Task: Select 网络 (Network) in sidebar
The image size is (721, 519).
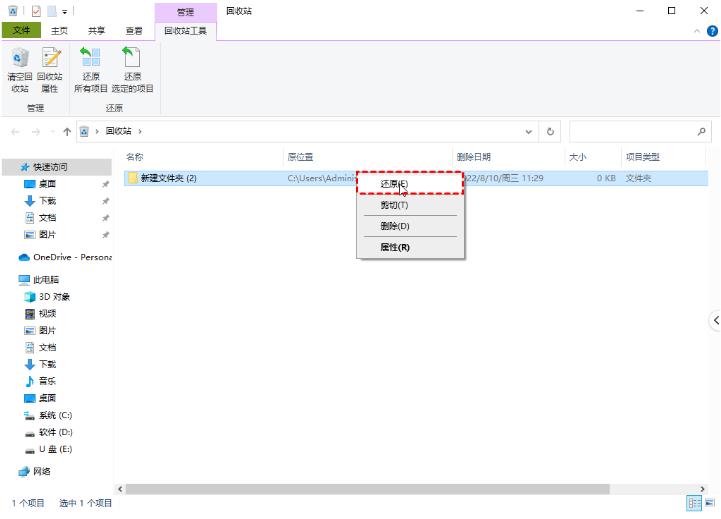Action: [x=34, y=471]
